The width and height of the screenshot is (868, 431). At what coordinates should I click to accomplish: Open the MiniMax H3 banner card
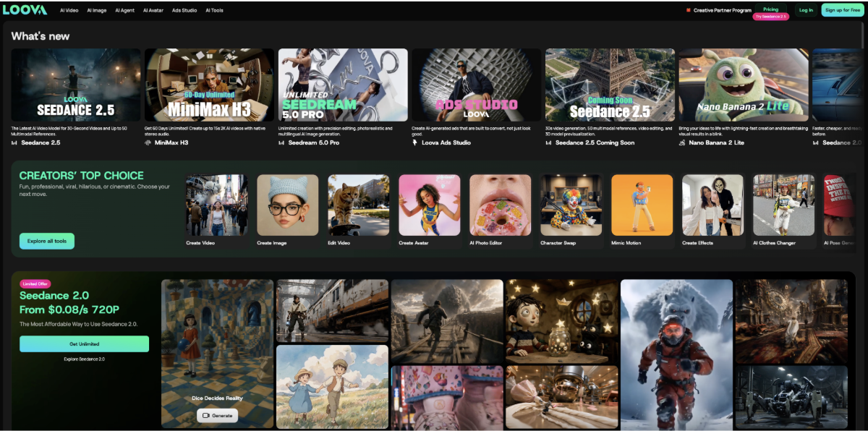tap(209, 85)
